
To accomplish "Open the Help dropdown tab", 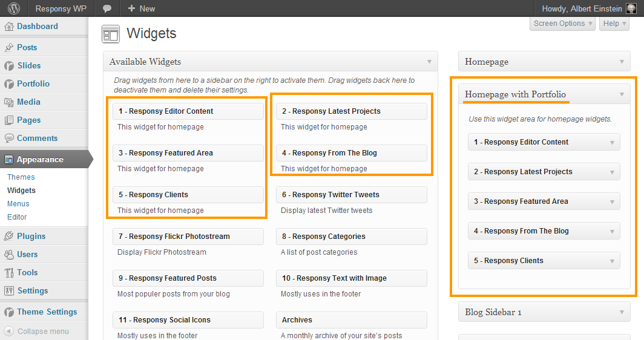I will (614, 24).
